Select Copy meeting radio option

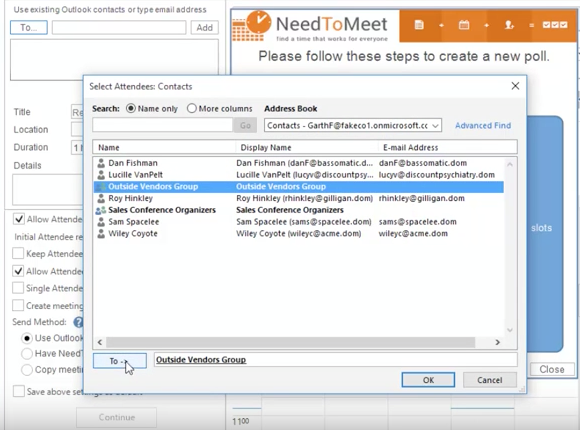click(x=27, y=370)
